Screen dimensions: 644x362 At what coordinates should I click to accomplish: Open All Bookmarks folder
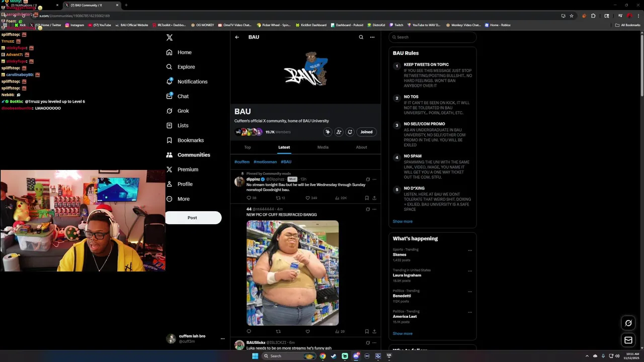coord(627,25)
